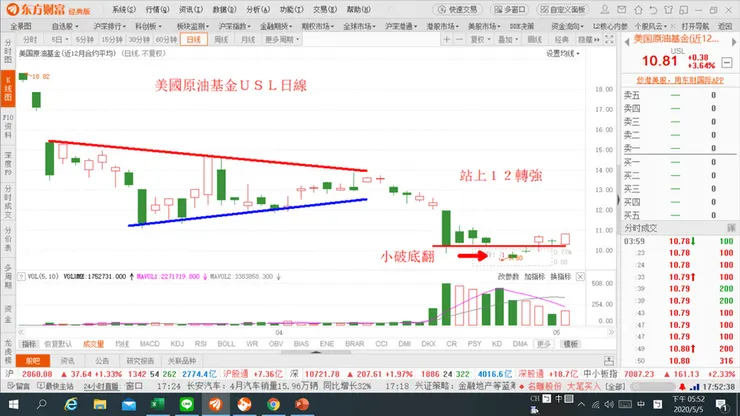The width and height of the screenshot is (740, 416).
Task: Open PowerPoint from the taskbar
Action: [x=302, y=404]
